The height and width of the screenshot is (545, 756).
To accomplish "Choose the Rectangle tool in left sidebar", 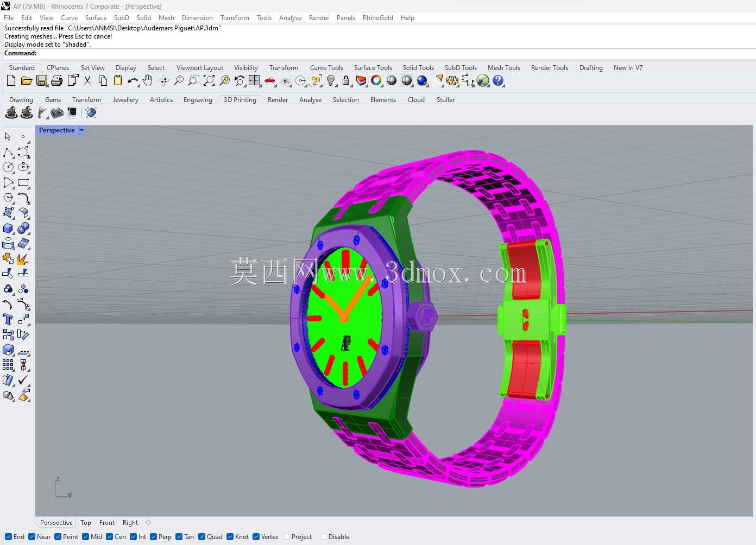I will 23,182.
